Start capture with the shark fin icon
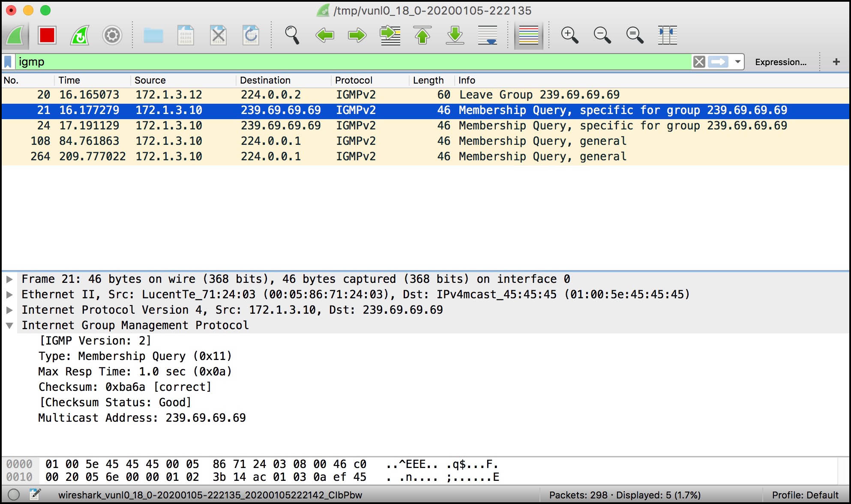 click(15, 35)
